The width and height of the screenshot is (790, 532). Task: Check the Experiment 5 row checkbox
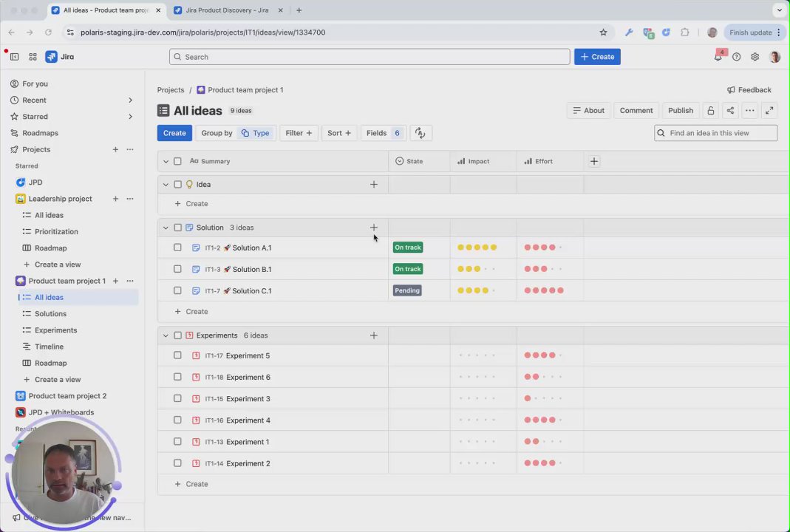[x=177, y=355]
